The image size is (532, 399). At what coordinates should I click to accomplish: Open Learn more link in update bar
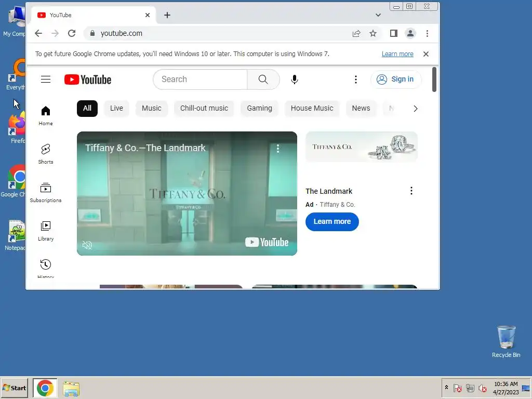click(x=397, y=54)
